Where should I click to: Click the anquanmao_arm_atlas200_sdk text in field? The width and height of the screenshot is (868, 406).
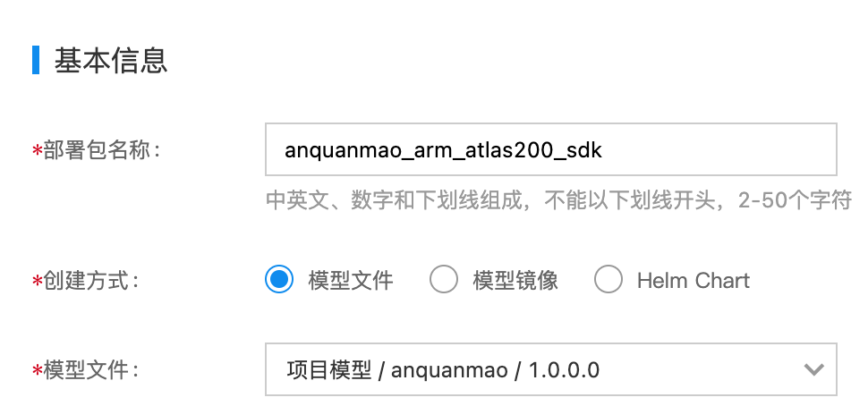pos(443,150)
